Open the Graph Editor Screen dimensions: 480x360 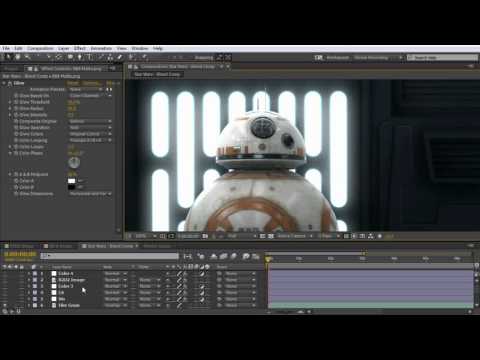tap(256, 256)
